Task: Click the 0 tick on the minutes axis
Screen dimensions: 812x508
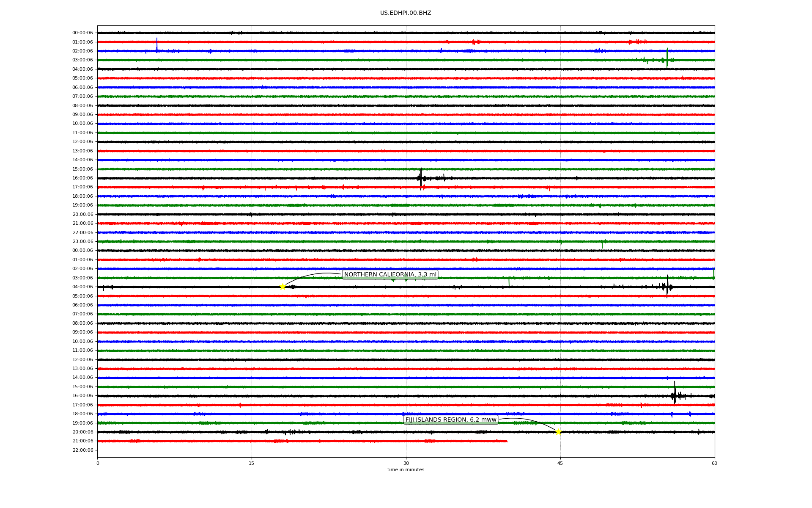Action: [x=98, y=463]
